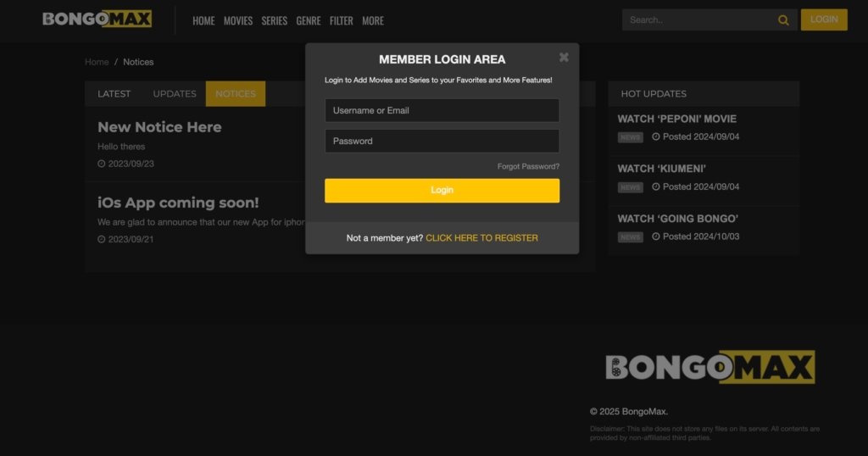Open 'iOs App coming soon!' notice

(178, 203)
